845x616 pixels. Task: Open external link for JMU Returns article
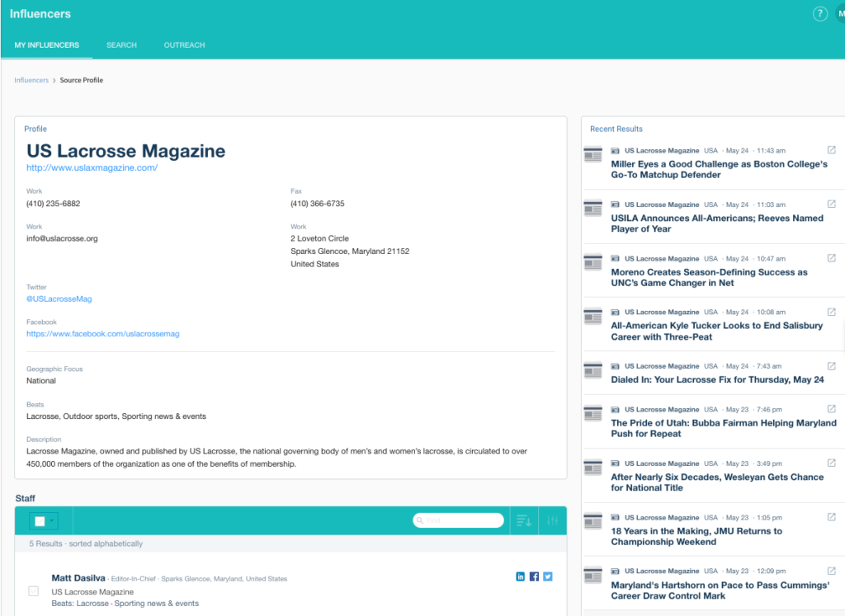[x=832, y=517]
